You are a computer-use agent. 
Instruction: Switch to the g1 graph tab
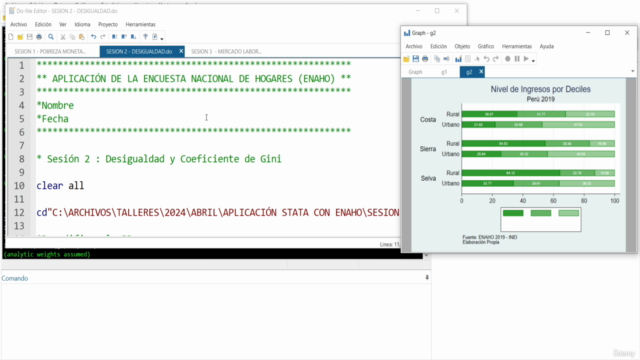point(444,72)
